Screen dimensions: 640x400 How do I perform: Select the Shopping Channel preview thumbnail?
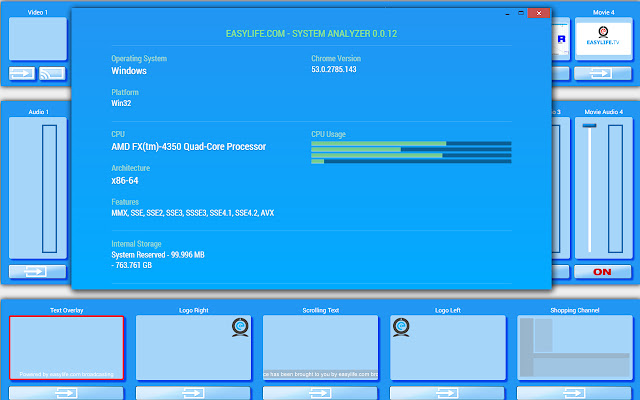pyautogui.click(x=575, y=348)
